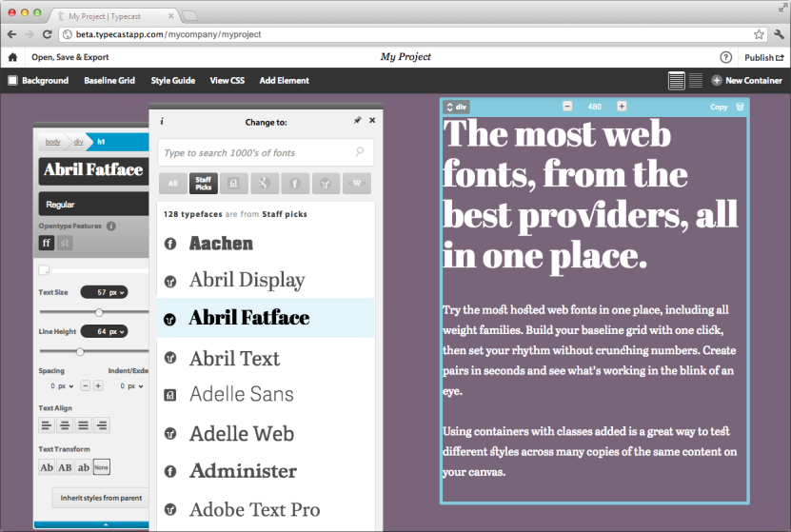Click the font search field

266,152
